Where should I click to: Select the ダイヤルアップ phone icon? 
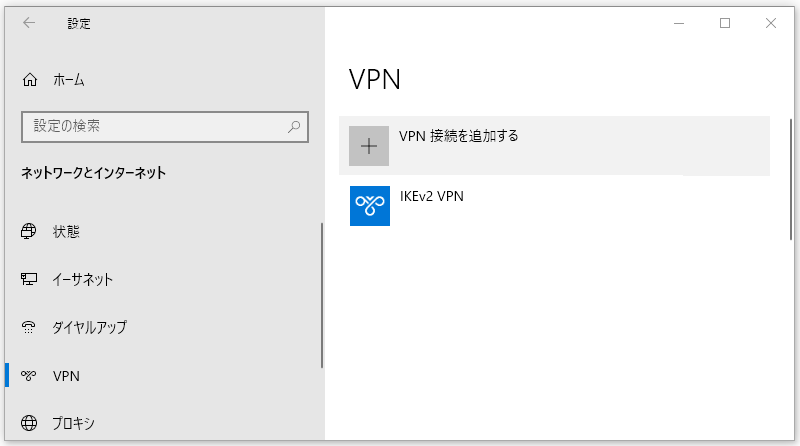pyautogui.click(x=29, y=327)
